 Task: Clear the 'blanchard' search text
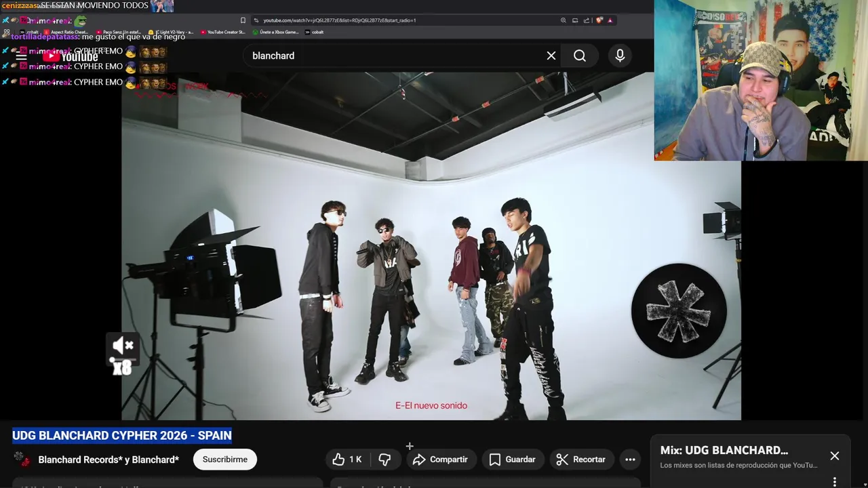click(551, 56)
